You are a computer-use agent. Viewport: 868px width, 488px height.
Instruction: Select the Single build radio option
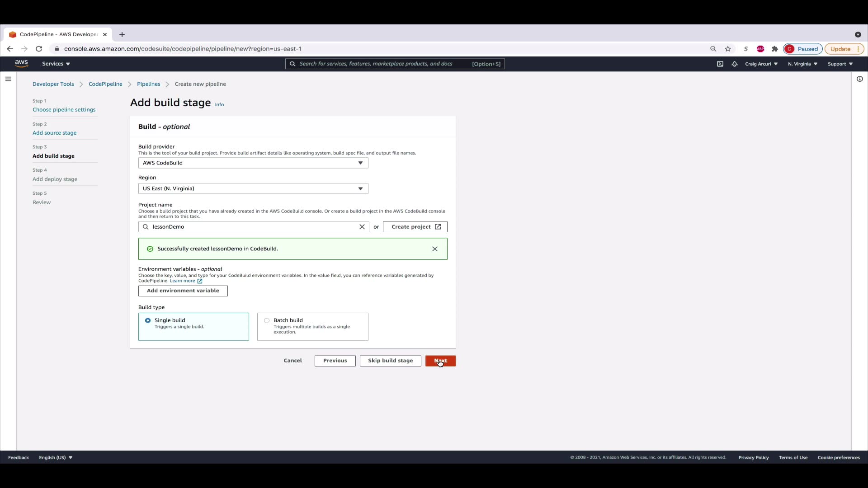148,320
